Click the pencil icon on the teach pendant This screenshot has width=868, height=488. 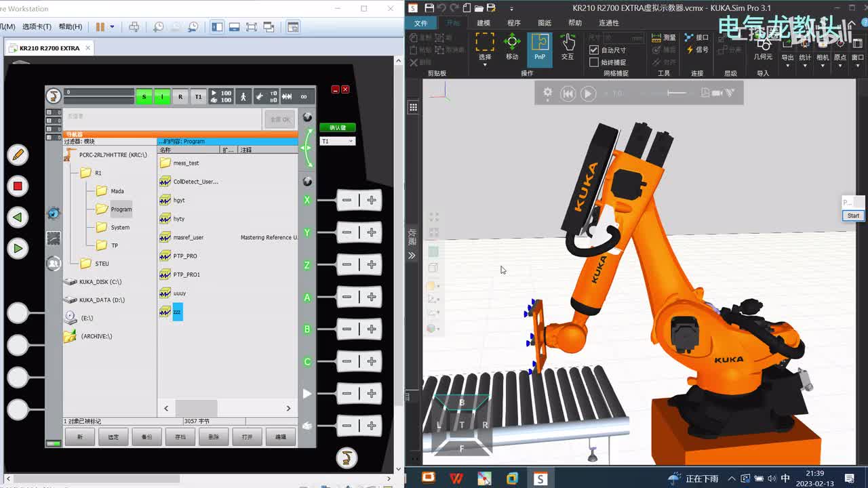click(18, 155)
